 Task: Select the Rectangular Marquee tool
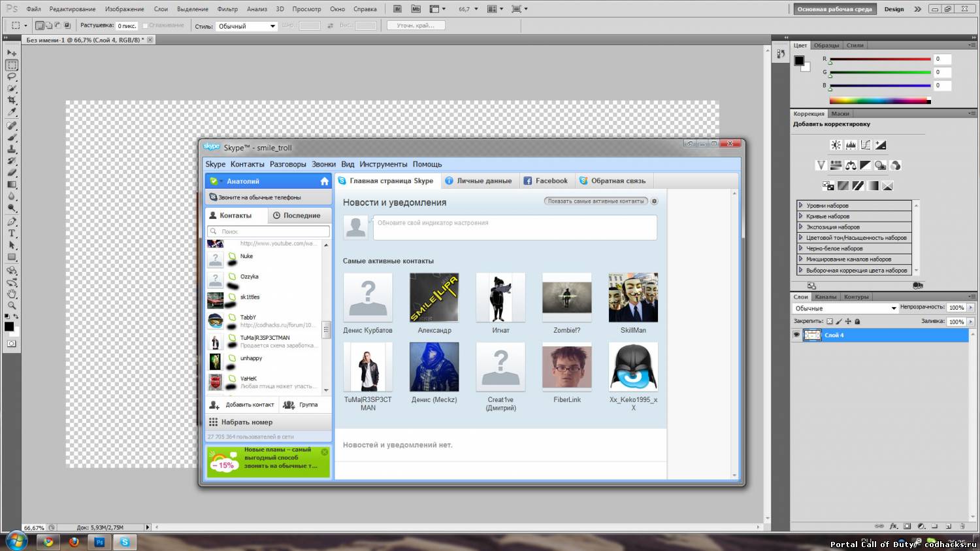[x=12, y=65]
